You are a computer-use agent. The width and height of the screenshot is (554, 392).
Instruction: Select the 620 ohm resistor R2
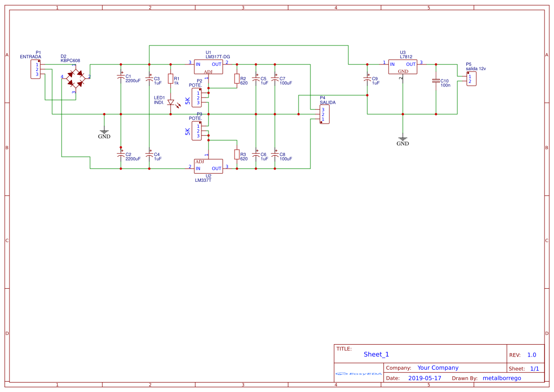[237, 80]
